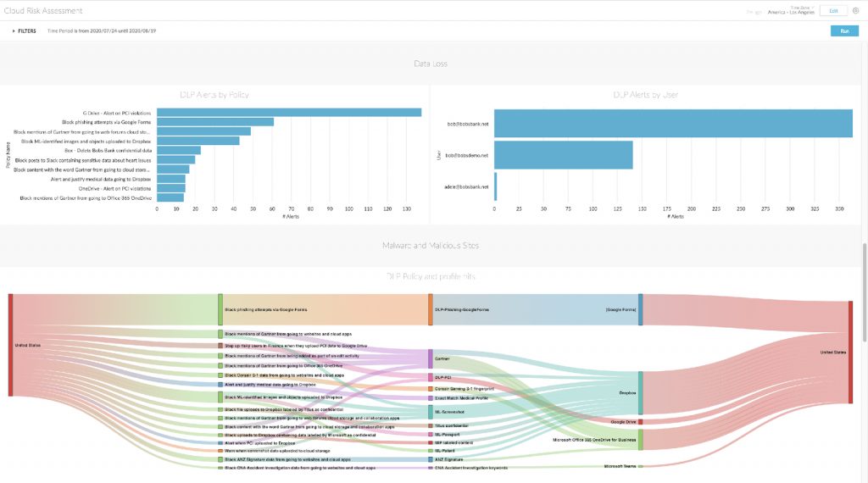Click the 'Block ANZ Signature data' policy node
868x483 pixels.
(220, 459)
